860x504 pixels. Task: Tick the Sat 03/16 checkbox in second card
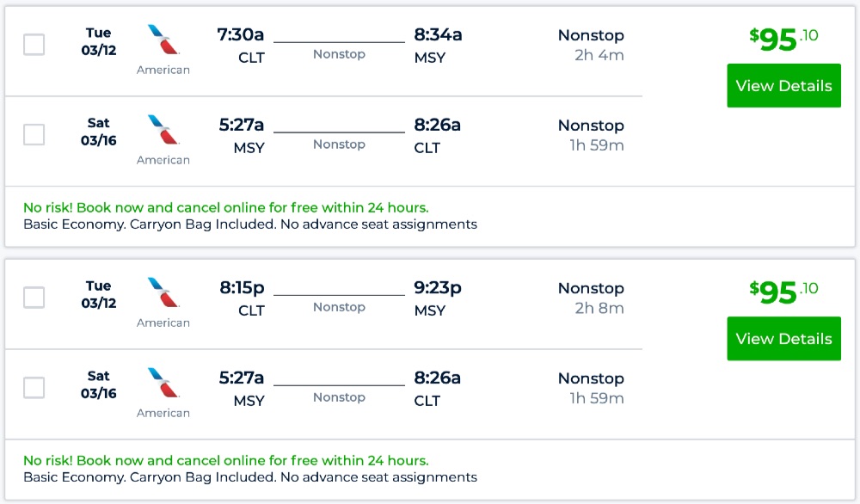[x=34, y=388]
